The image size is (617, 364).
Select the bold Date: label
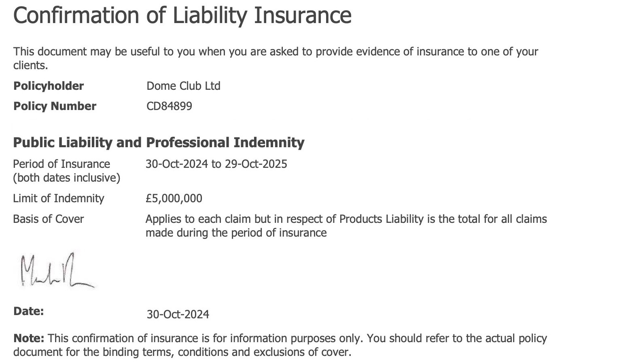28,311
